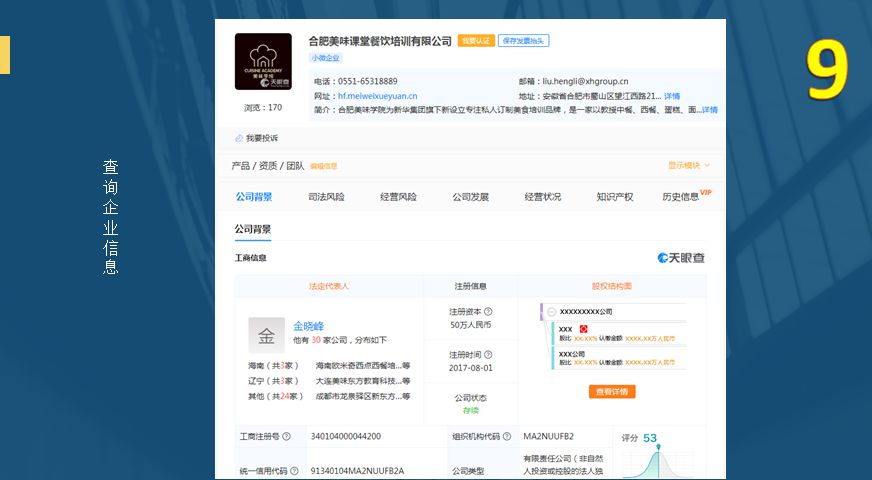872x480 pixels.
Task: Click the 法定代表人 column header
Action: coord(329,286)
